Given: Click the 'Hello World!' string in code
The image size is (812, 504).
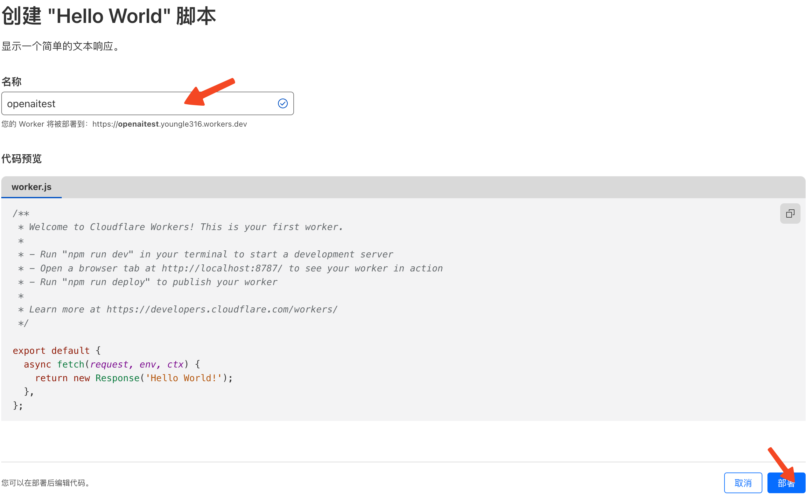Looking at the screenshot, I should click(184, 378).
